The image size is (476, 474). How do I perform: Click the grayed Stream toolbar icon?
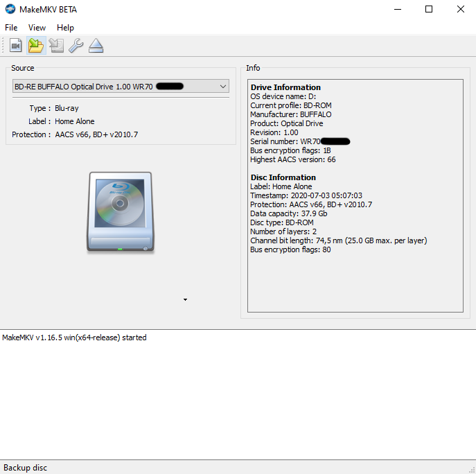(56, 46)
